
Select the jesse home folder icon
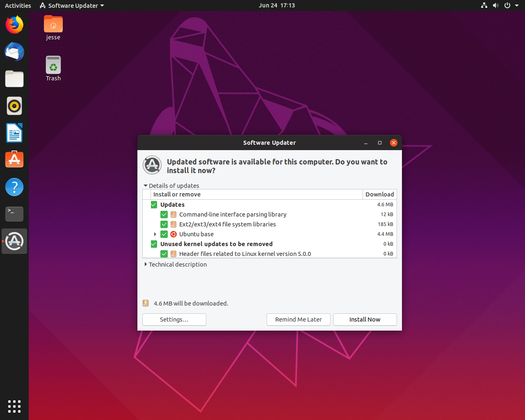pyautogui.click(x=53, y=28)
